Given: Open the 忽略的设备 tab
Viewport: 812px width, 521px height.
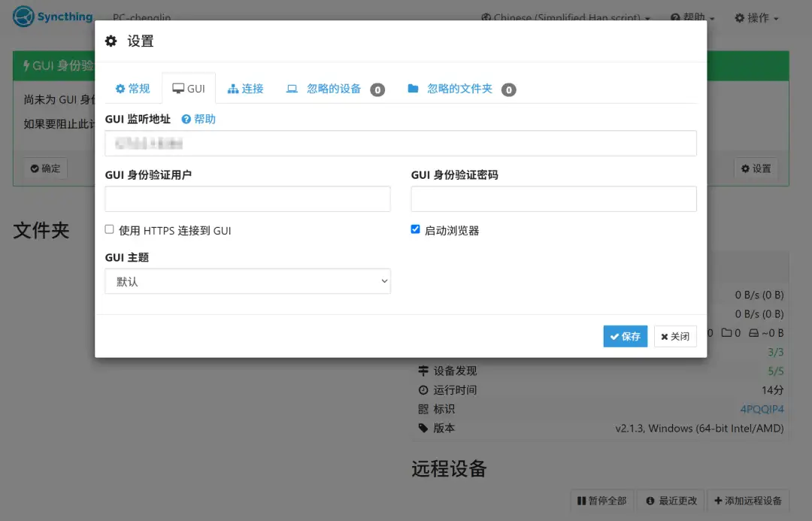Looking at the screenshot, I should (x=335, y=89).
